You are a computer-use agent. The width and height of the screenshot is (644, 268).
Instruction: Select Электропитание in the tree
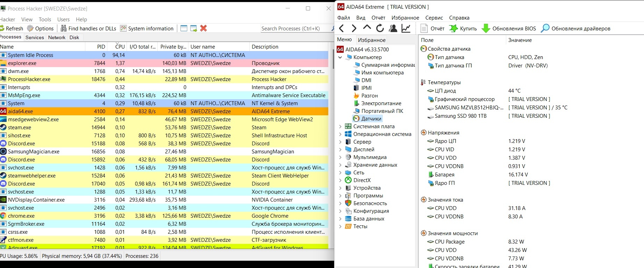pyautogui.click(x=377, y=103)
